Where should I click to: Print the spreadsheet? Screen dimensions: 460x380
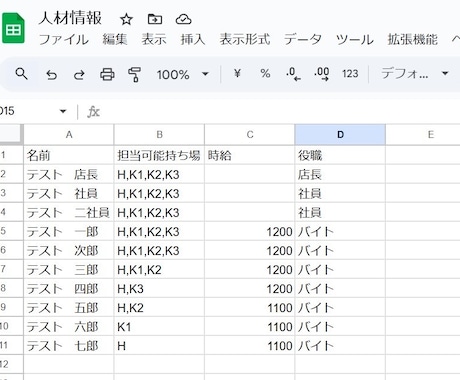pyautogui.click(x=107, y=74)
